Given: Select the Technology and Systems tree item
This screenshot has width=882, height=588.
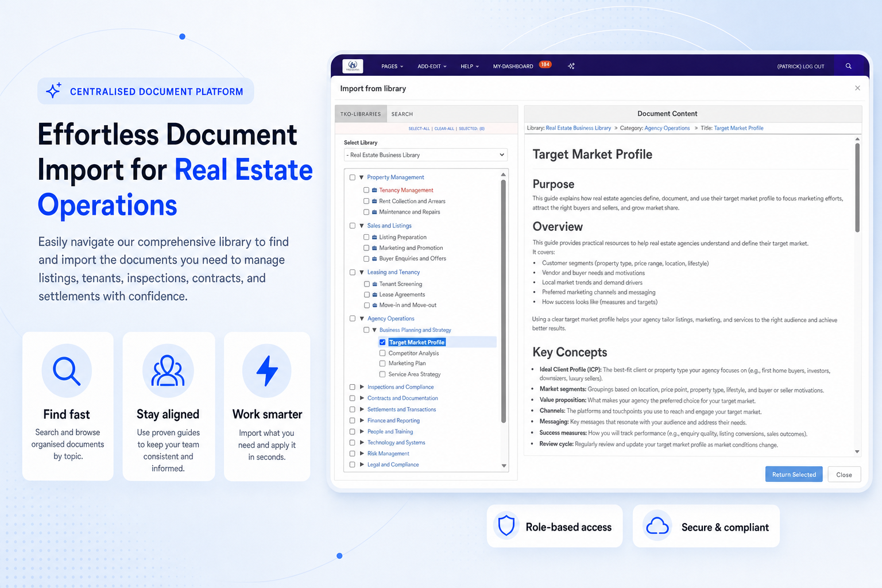Looking at the screenshot, I should pos(396,443).
